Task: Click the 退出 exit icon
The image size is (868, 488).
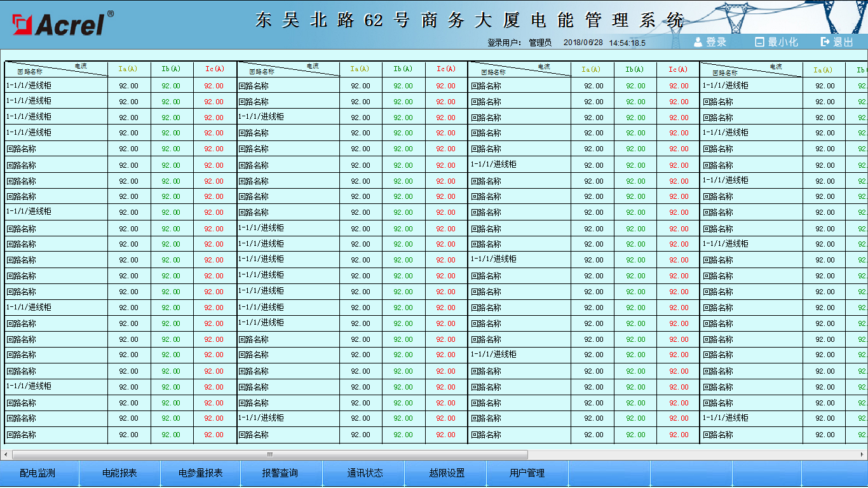Action: pos(825,42)
